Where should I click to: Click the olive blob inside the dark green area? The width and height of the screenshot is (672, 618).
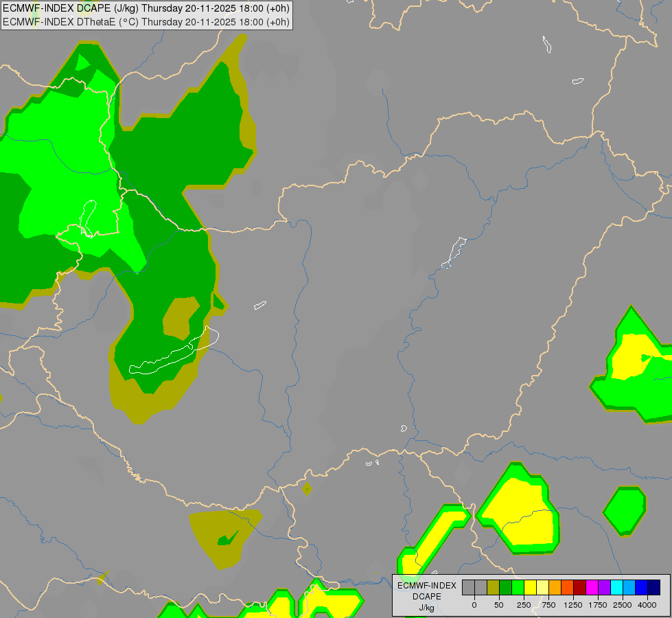tap(181, 318)
